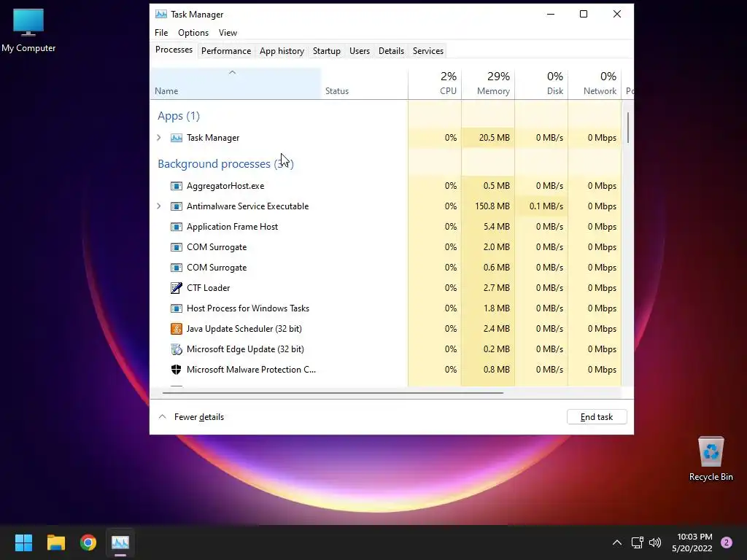Sort by the Network column header
747x560 pixels.
(595, 84)
